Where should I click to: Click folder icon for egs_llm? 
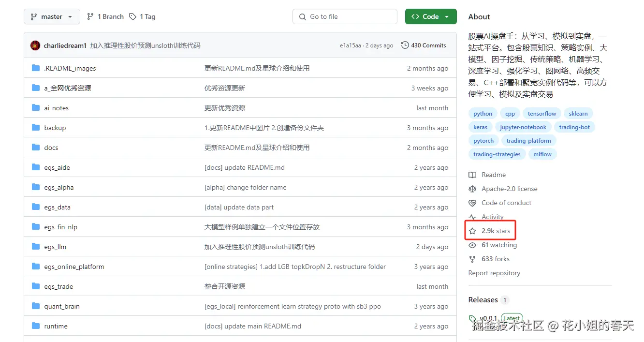point(36,247)
